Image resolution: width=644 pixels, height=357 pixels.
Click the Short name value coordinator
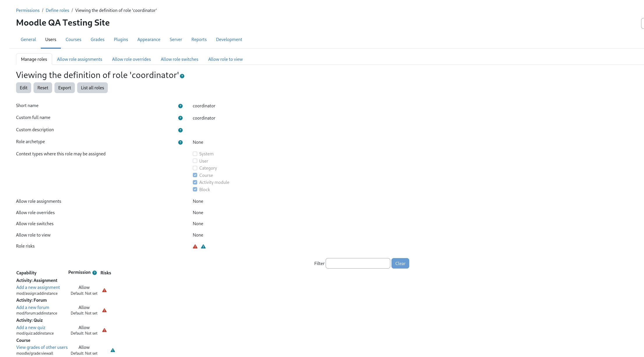point(204,106)
